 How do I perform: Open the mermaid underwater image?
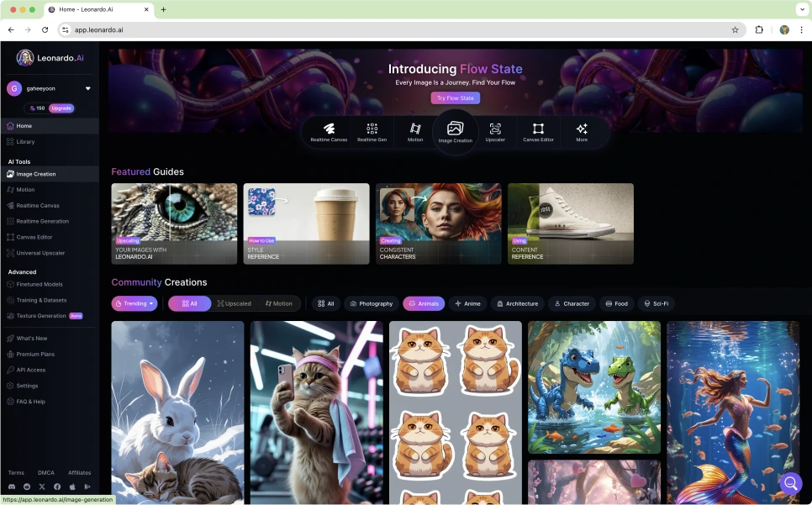click(x=733, y=413)
